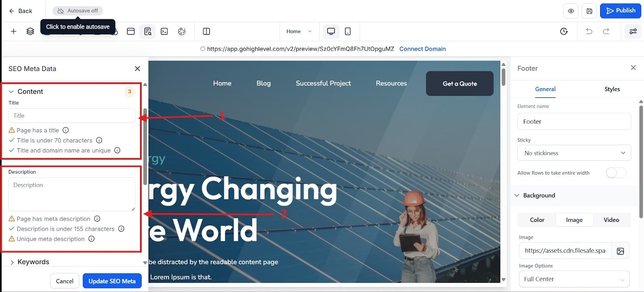Preview page with the eye icon
644x292 pixels.
571,11
